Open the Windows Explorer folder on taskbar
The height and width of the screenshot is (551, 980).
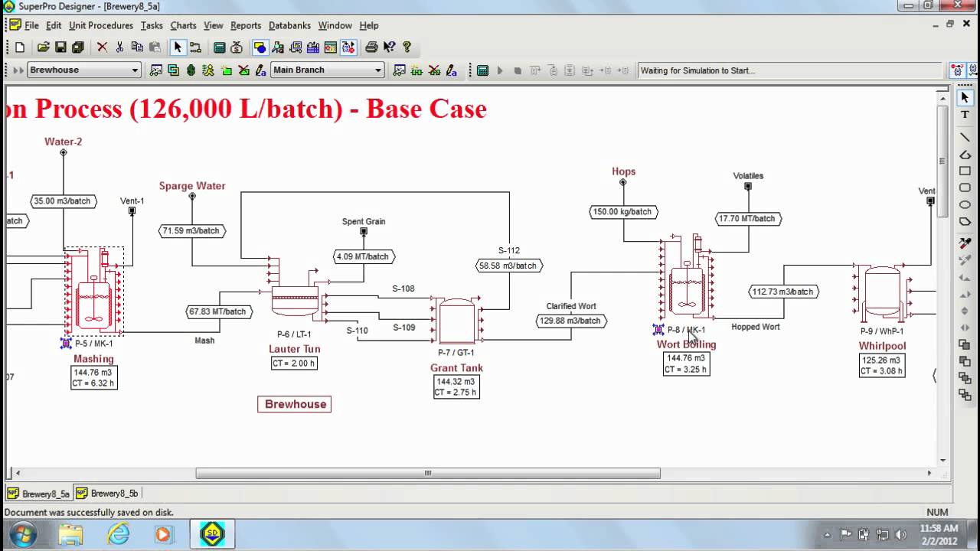tap(70, 533)
